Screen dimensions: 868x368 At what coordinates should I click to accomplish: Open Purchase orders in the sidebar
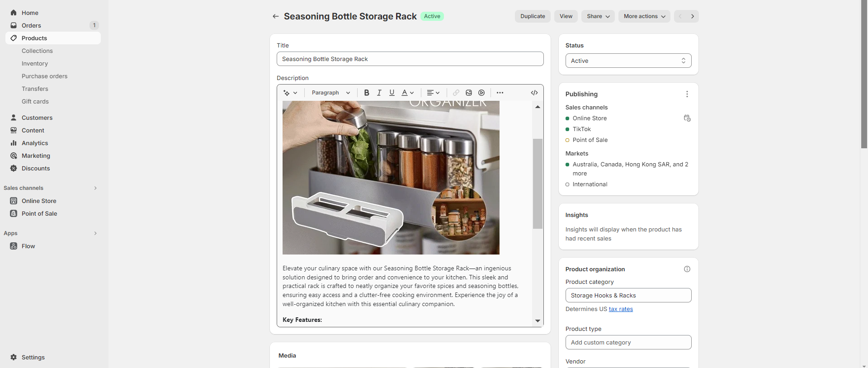point(44,76)
